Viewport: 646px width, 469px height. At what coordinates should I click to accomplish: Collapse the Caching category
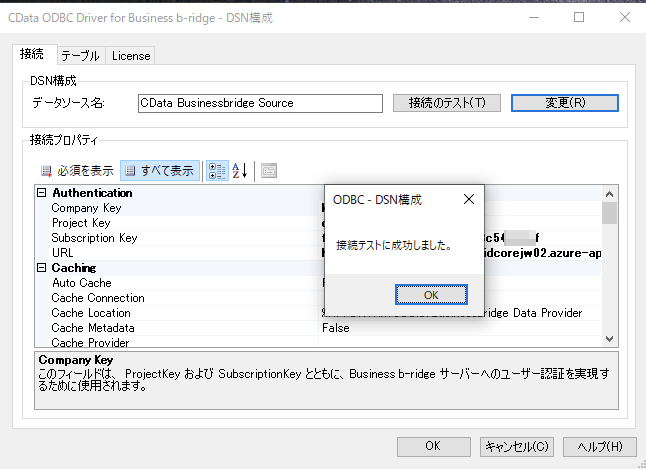click(41, 267)
